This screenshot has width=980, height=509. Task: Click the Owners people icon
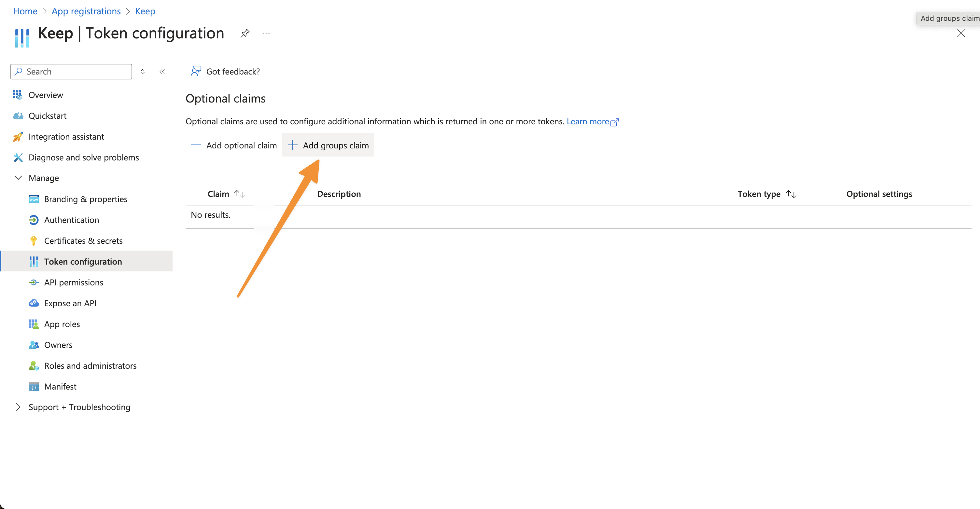click(x=34, y=345)
